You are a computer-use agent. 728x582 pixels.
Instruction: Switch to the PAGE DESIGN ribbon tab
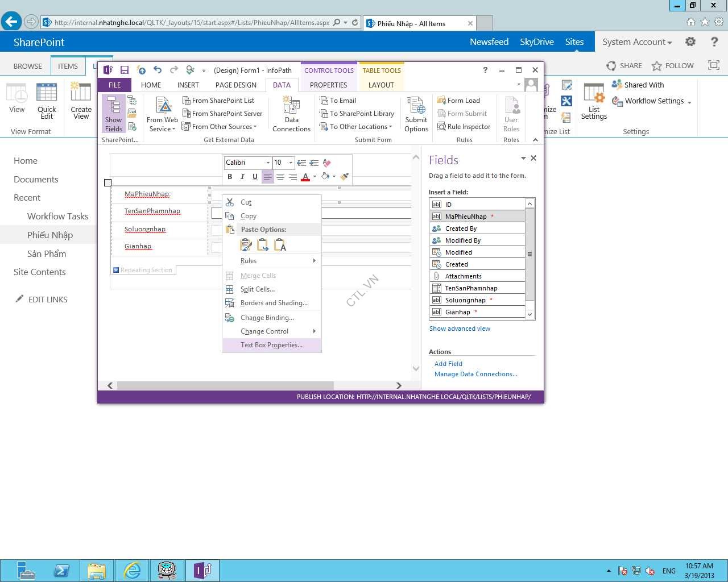tap(235, 85)
